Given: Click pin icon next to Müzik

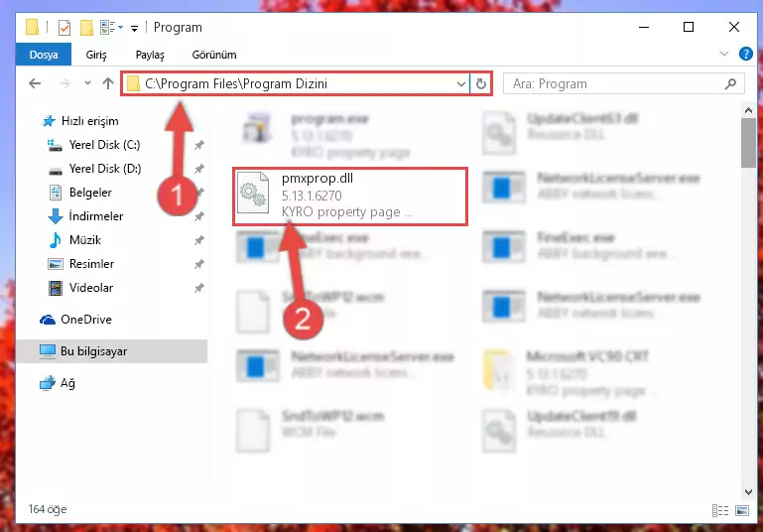Looking at the screenshot, I should (199, 240).
